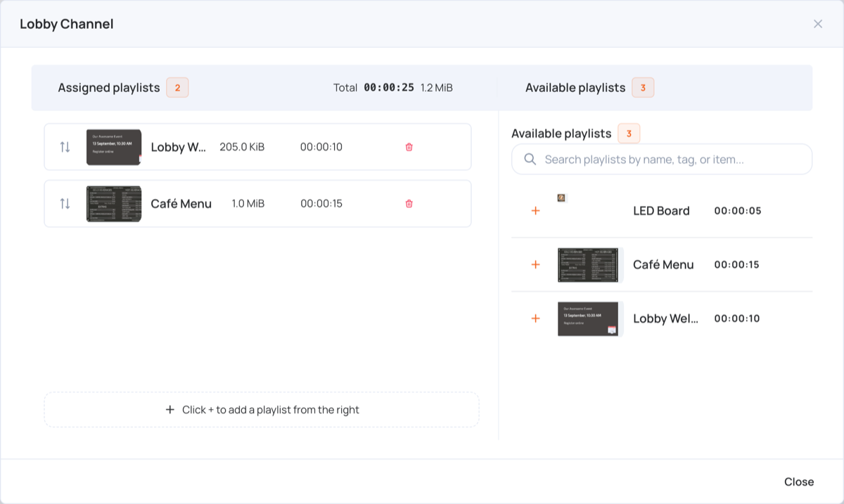The width and height of the screenshot is (844, 504).
Task: Delete the Lobby Welcome assigned playlist
Action: (x=409, y=147)
